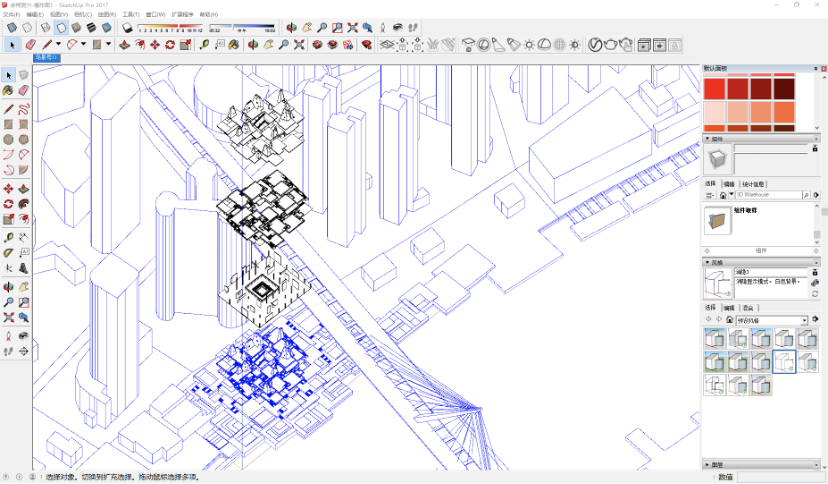Switch to Shaded face style
This screenshot has height=484, width=828.
77,27
